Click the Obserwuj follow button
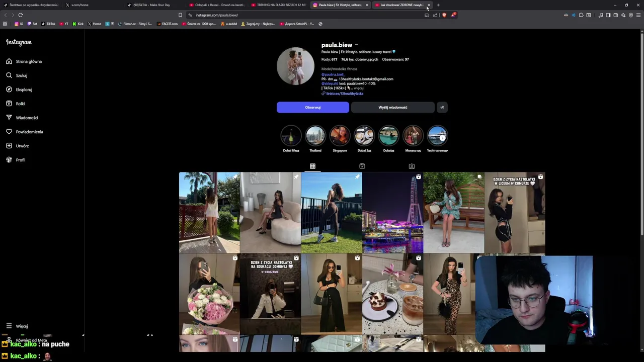The image size is (644, 362). [312, 107]
